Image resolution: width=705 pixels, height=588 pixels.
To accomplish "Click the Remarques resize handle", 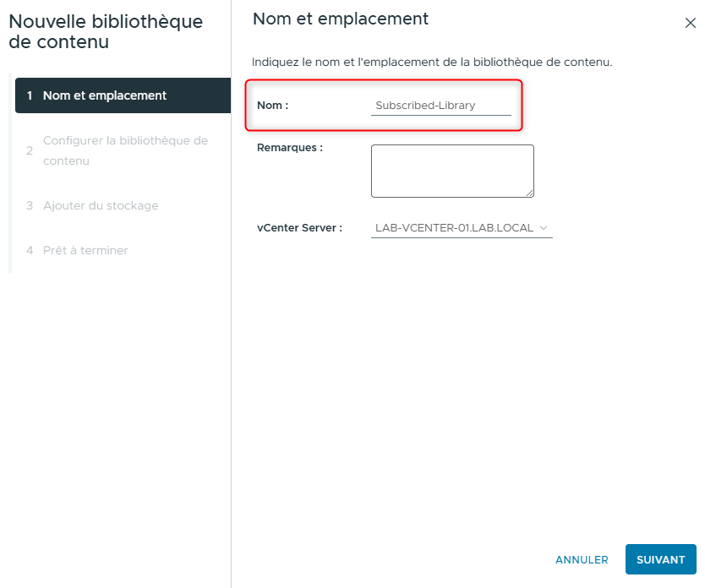I will [x=531, y=195].
